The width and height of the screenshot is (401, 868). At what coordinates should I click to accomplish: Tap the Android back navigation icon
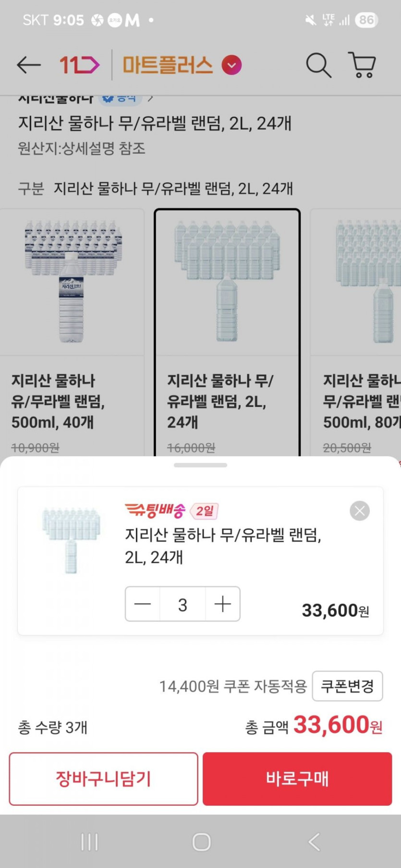[x=314, y=842]
